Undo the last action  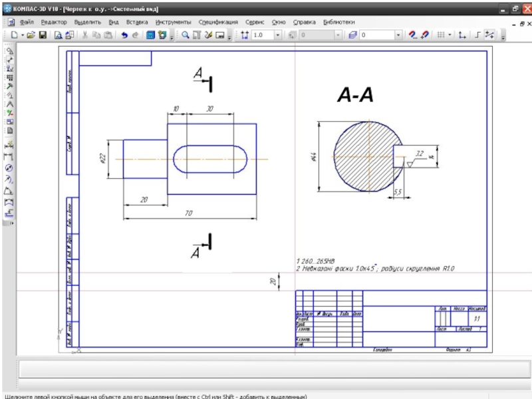click(x=124, y=35)
